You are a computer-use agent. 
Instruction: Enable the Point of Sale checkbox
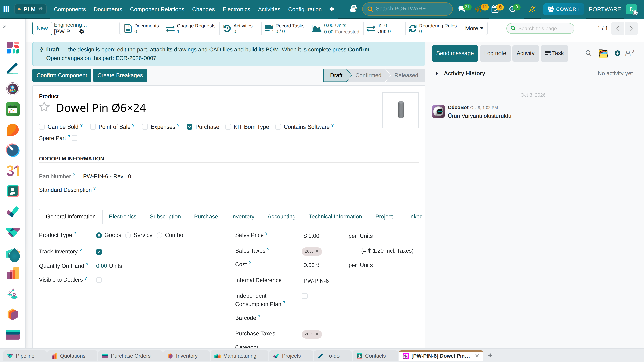[x=93, y=127]
